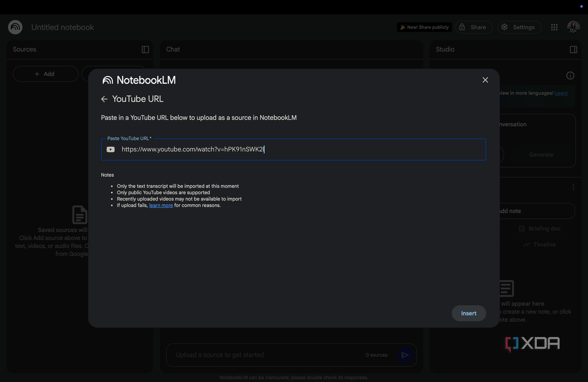Click the NotebookLM logo in dialog header
The image size is (588, 382).
pyautogui.click(x=139, y=80)
